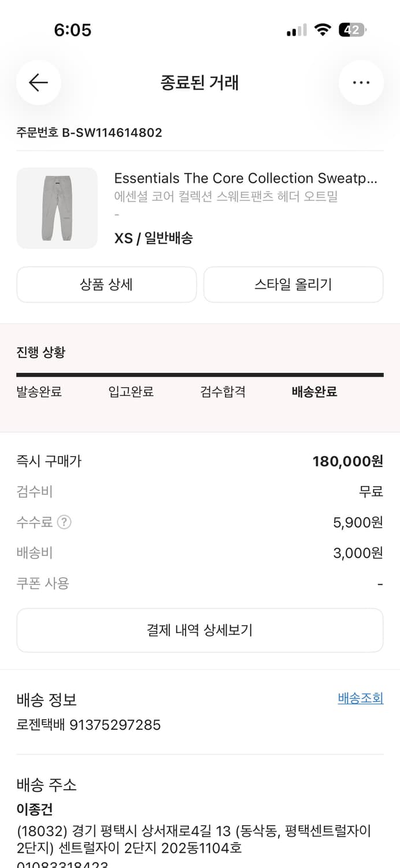Open the more options menu (...)
Image resolution: width=400 pixels, height=868 pixels.
361,83
